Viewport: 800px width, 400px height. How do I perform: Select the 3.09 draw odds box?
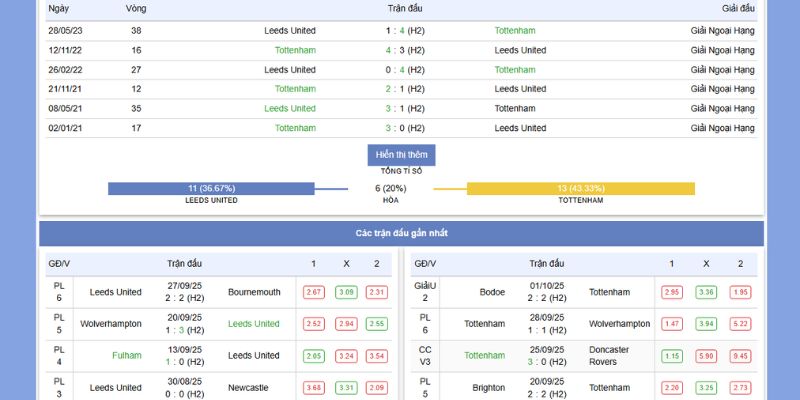[346, 292]
